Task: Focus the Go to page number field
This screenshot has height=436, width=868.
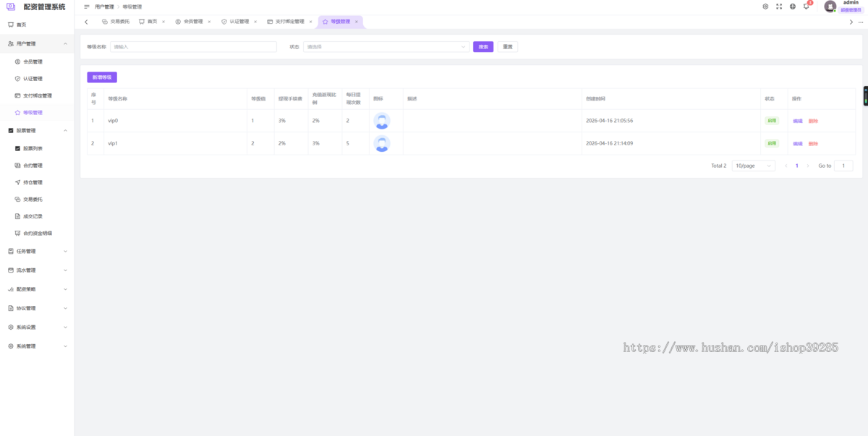Action: click(x=843, y=166)
